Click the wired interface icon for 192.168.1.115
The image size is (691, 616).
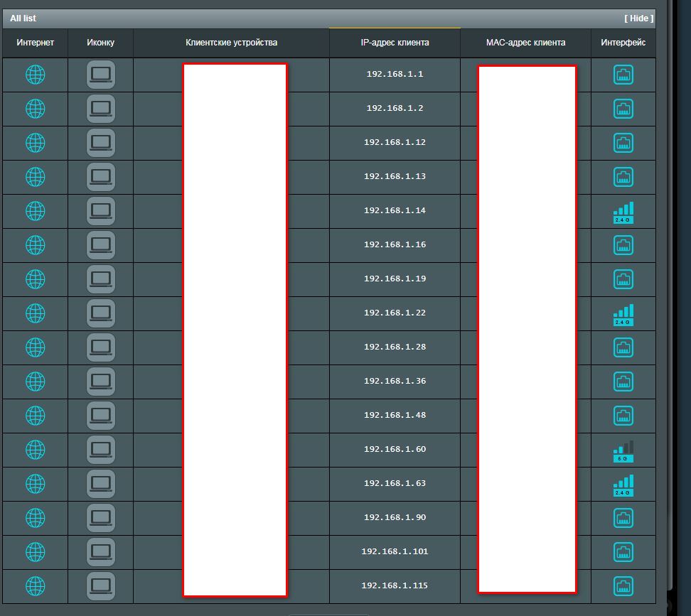click(x=623, y=586)
